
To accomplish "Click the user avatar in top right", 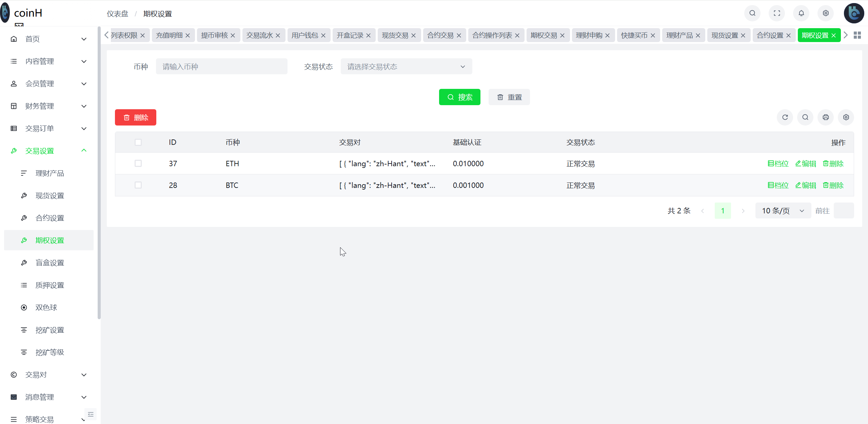I will [x=854, y=13].
